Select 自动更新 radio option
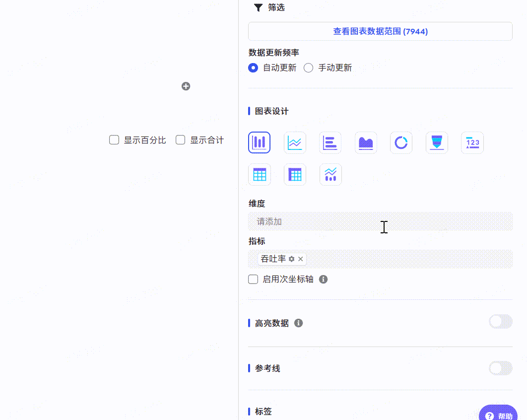The image size is (527, 420). pyautogui.click(x=253, y=68)
